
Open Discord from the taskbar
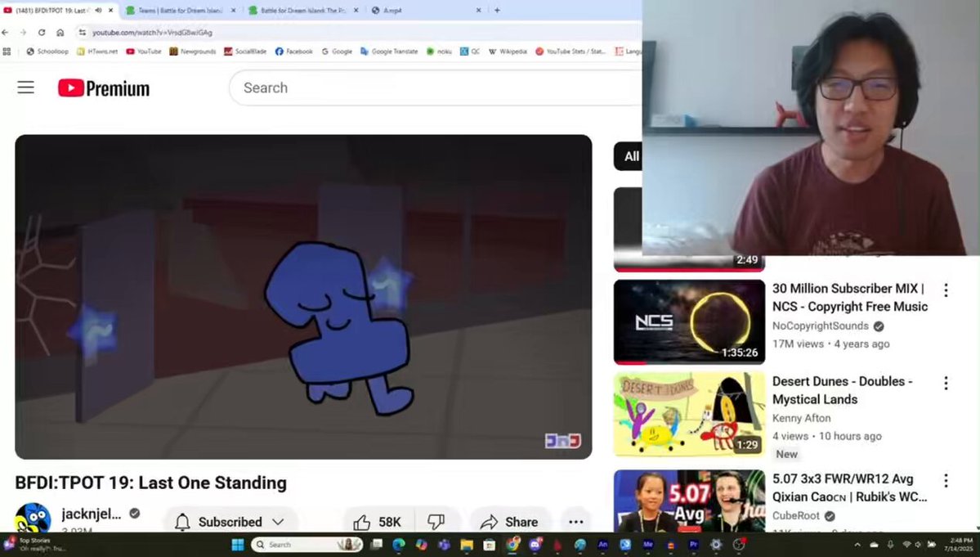(x=535, y=545)
